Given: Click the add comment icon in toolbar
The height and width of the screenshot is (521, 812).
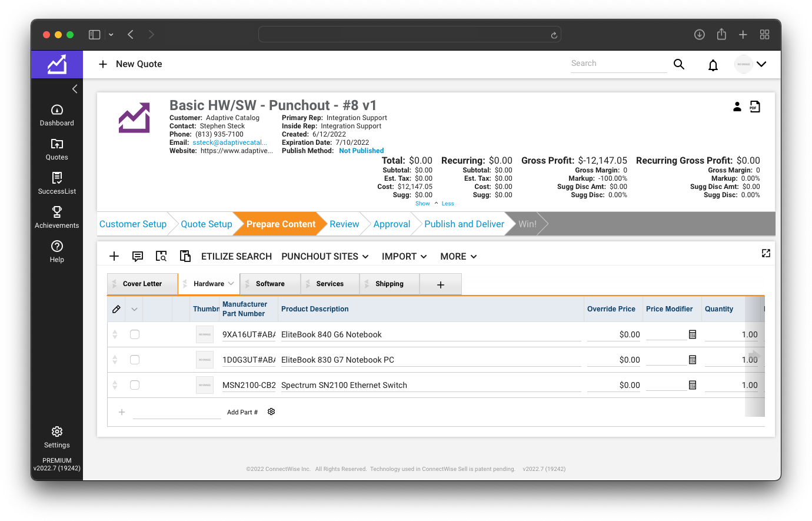Looking at the screenshot, I should tap(138, 256).
